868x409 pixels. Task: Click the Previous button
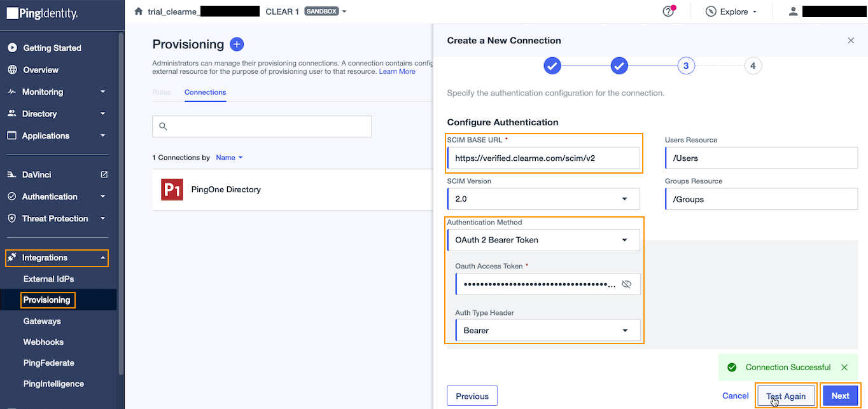(x=472, y=396)
